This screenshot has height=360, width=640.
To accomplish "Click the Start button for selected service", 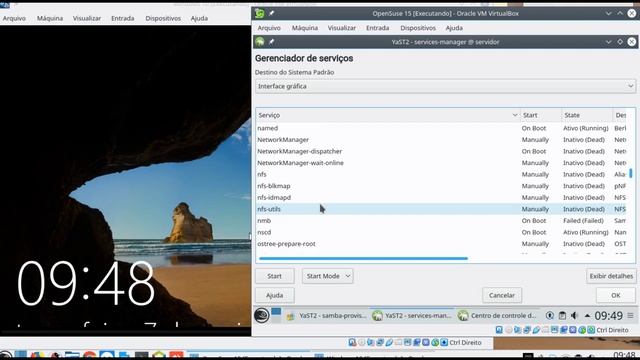I will pyautogui.click(x=275, y=276).
